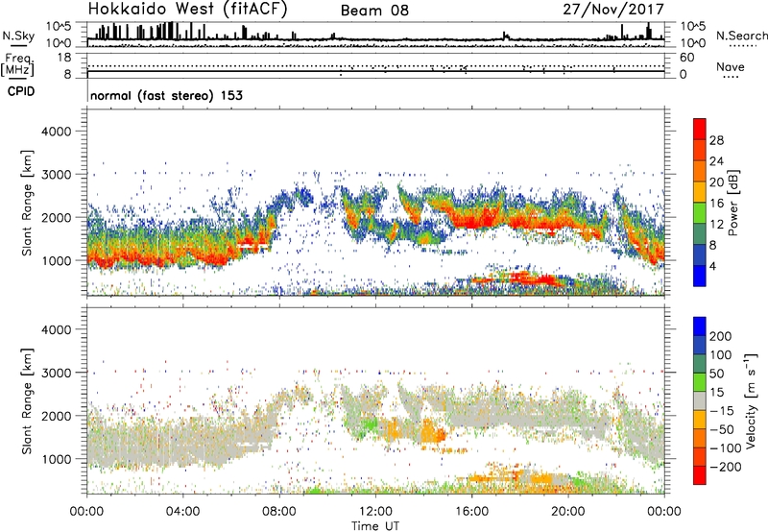
Task: Click the "08:00" time tick label
Action: [x=279, y=512]
